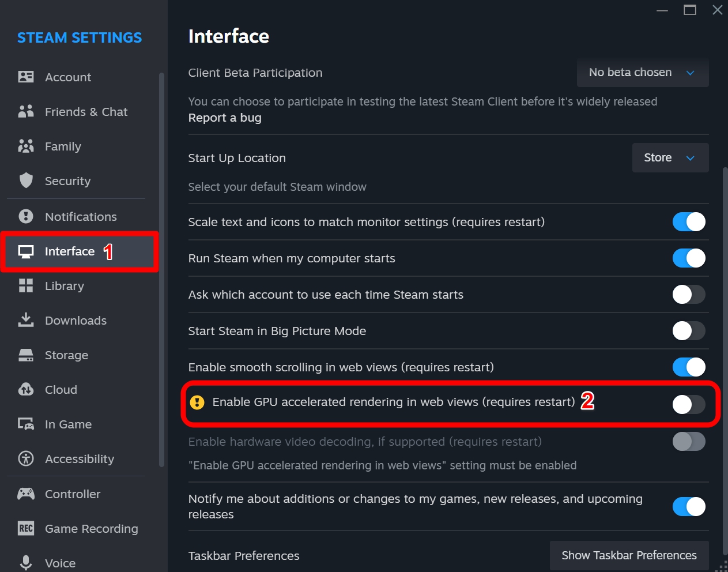Open the Start Up Location dropdown
The width and height of the screenshot is (728, 572).
click(669, 157)
